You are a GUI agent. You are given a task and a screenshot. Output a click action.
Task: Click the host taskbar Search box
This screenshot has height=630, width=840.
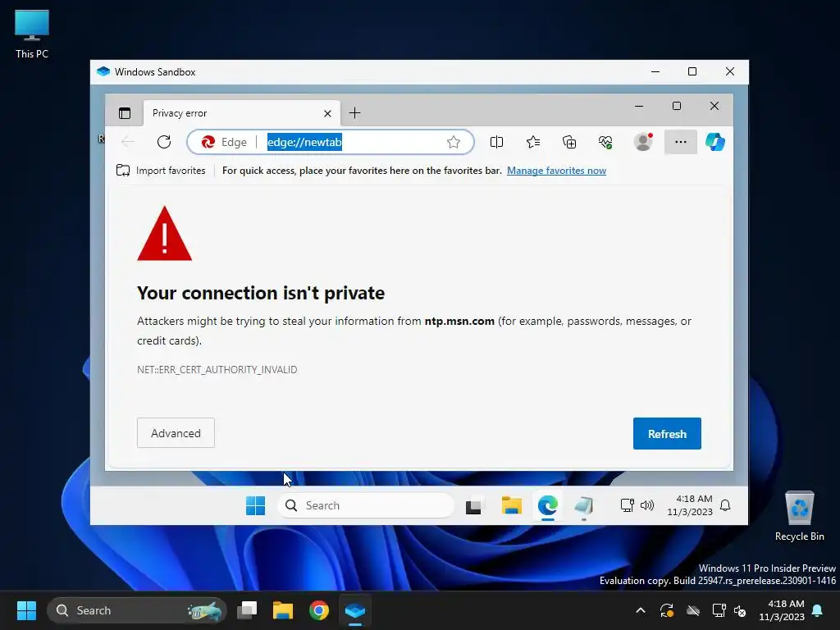pos(137,610)
